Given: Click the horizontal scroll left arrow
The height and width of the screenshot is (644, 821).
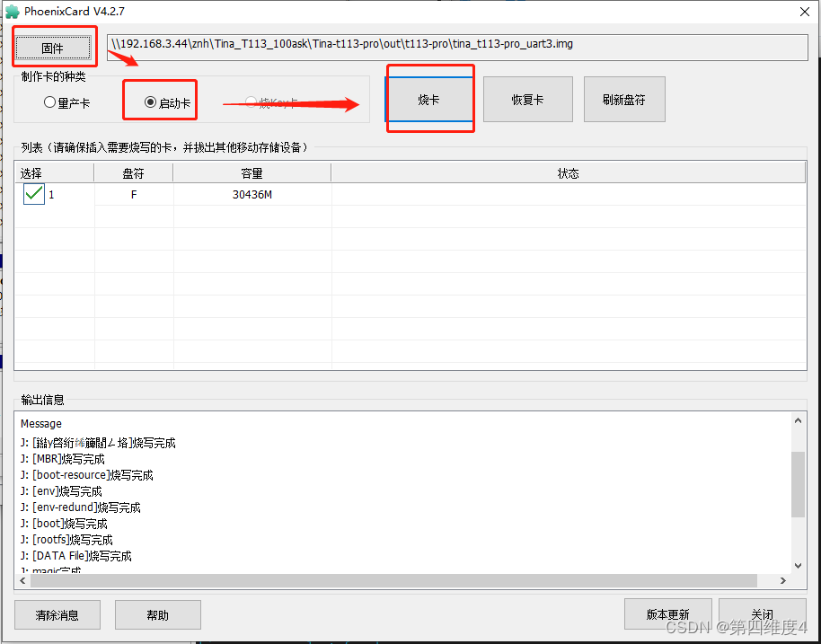Looking at the screenshot, I should (x=23, y=580).
